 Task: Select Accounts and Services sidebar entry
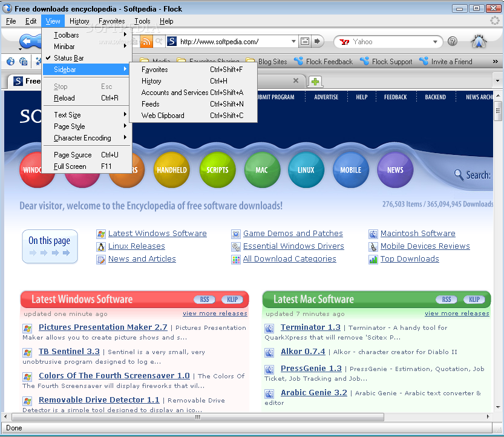193,93
